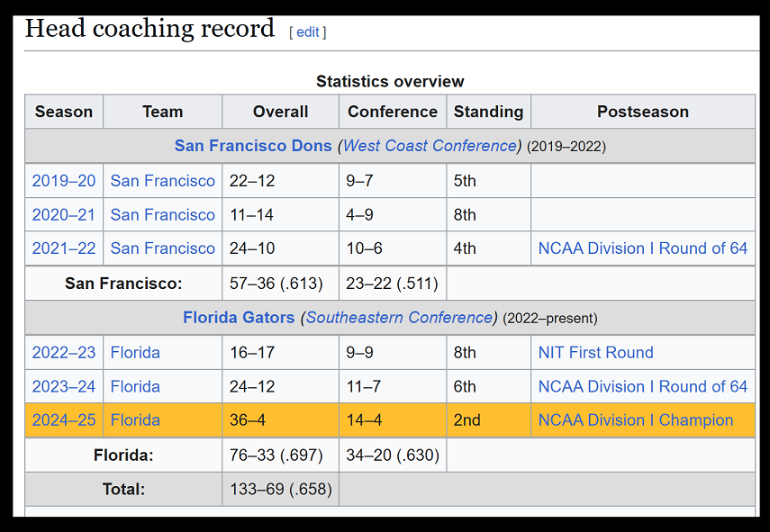The height and width of the screenshot is (532, 770).
Task: Click Florida team link in 2022–23 row
Action: tap(135, 352)
